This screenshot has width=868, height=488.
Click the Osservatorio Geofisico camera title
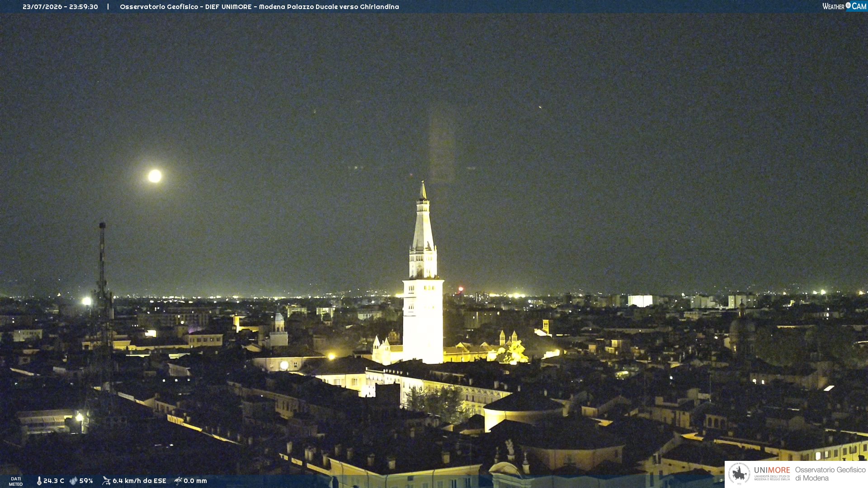[x=259, y=7]
